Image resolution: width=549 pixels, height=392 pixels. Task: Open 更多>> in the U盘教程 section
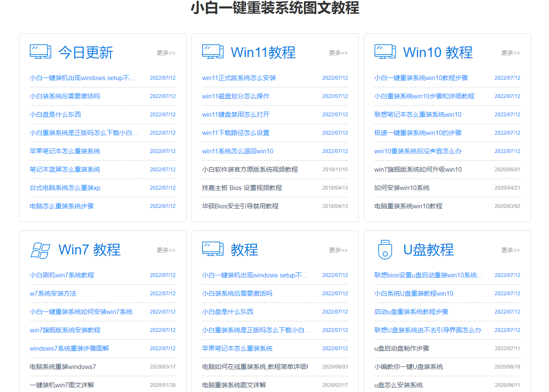pyautogui.click(x=510, y=251)
